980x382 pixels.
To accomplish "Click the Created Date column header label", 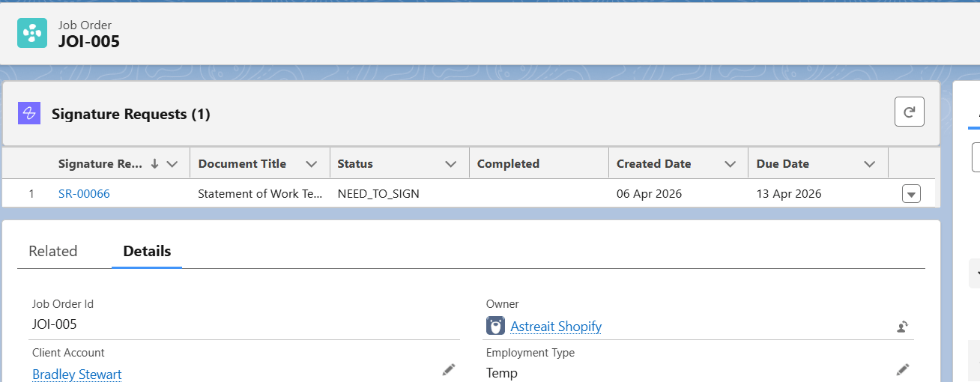I will pyautogui.click(x=654, y=164).
